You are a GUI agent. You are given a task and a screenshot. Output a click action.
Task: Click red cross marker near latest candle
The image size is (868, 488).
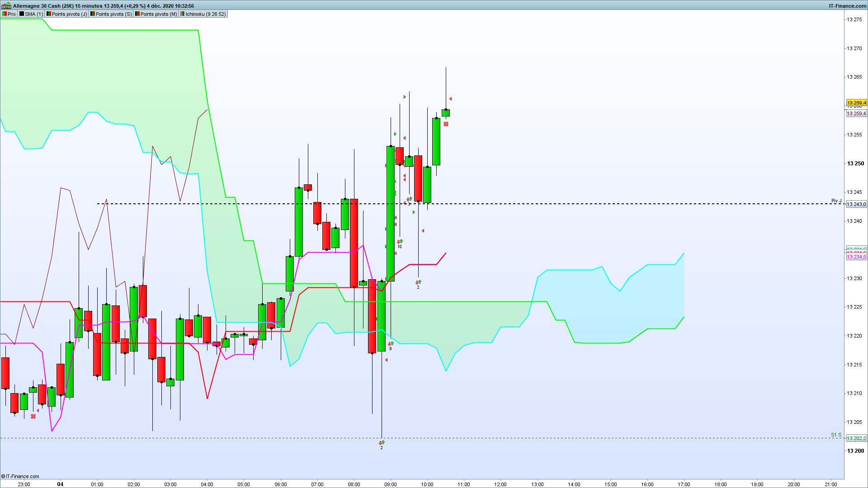[446, 124]
